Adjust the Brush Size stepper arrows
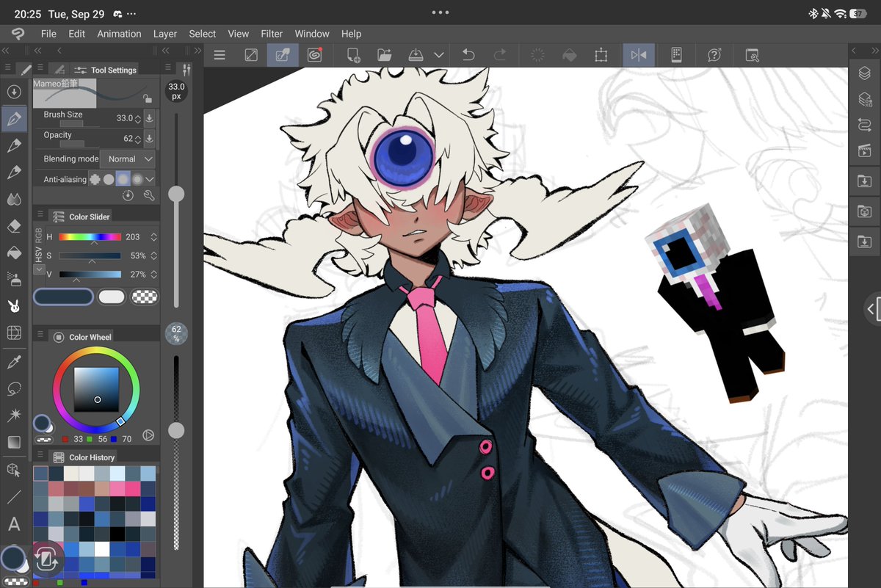 click(x=138, y=117)
